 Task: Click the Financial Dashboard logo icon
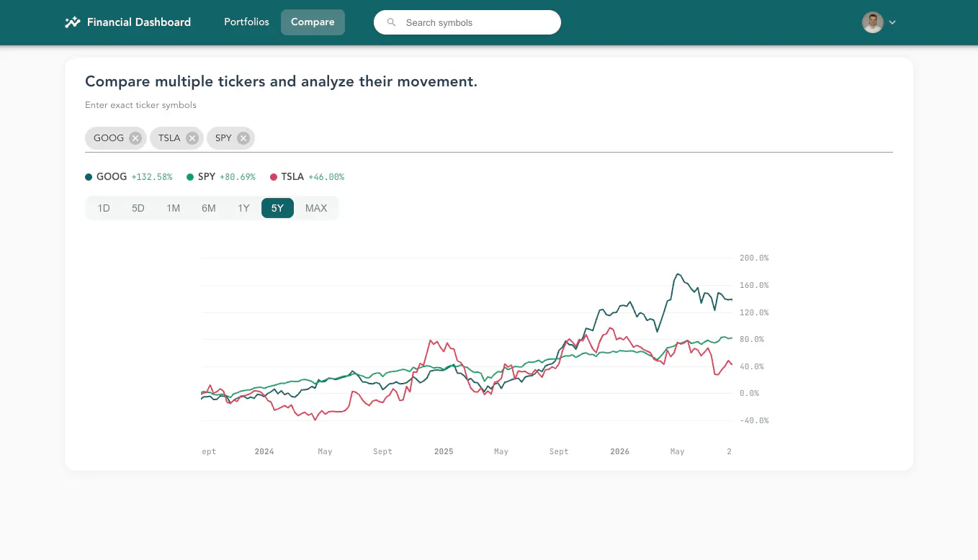pyautogui.click(x=72, y=22)
